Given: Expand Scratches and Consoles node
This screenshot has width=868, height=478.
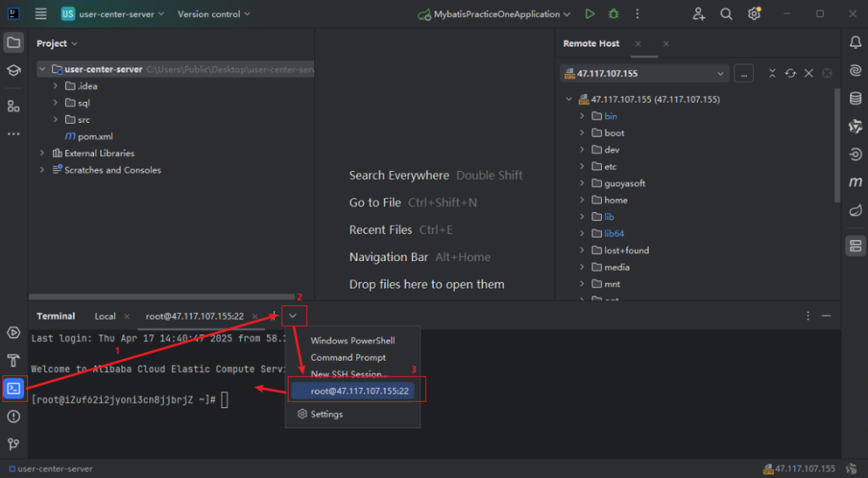Looking at the screenshot, I should 42,170.
